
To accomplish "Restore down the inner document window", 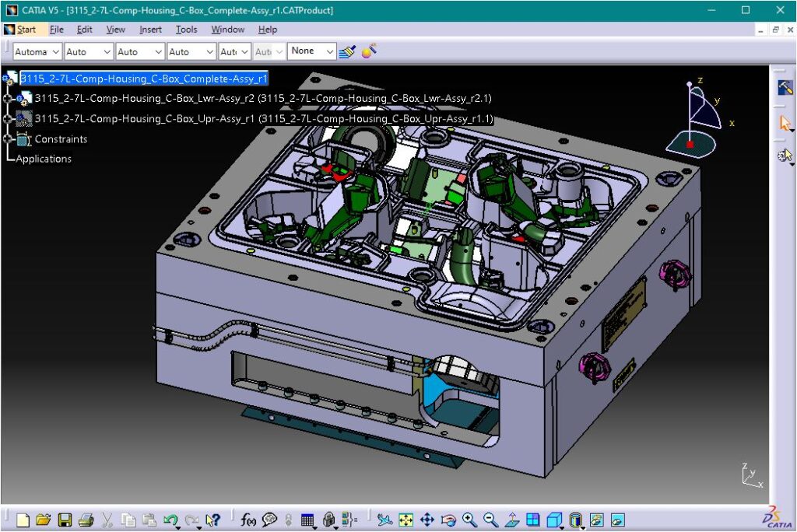I will [x=776, y=30].
